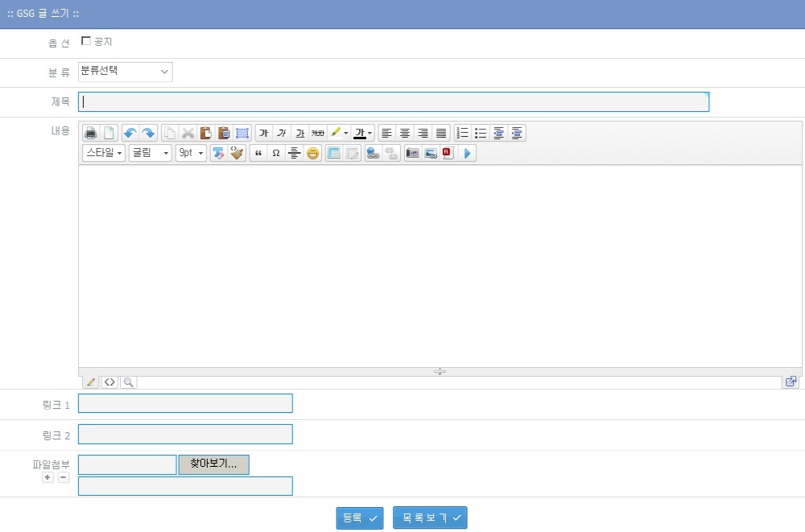Open the 굴림 font family dropdown
Image resolution: width=805 pixels, height=532 pixels.
pyautogui.click(x=151, y=153)
